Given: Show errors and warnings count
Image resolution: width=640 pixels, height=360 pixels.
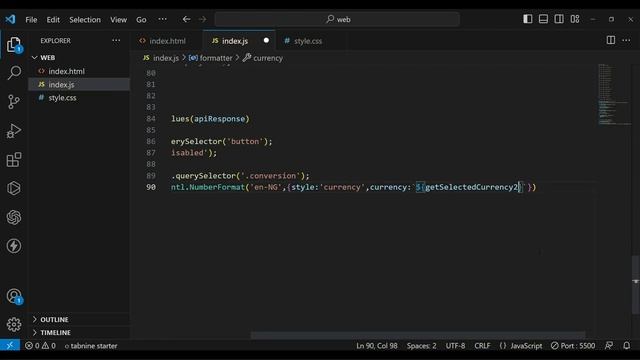Looking at the screenshot, I should click(40, 346).
